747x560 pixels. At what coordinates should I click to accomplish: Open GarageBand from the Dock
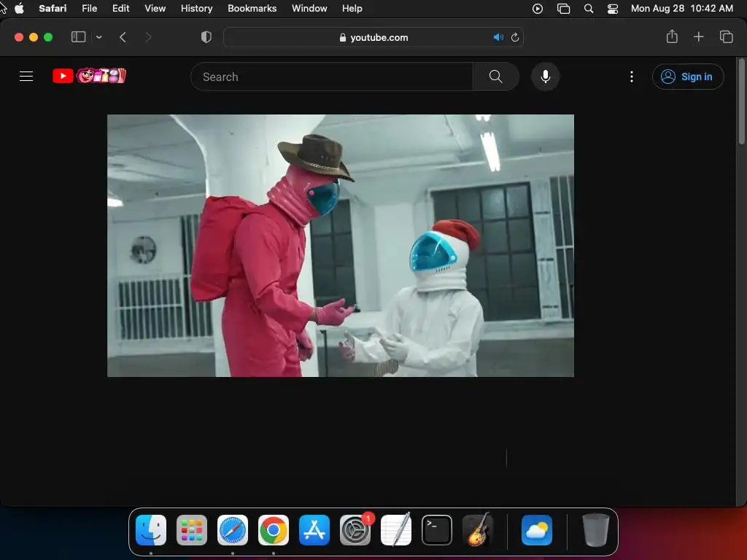pos(478,530)
